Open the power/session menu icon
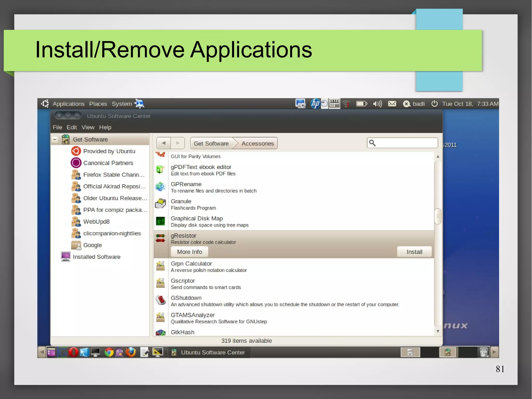 click(x=434, y=104)
